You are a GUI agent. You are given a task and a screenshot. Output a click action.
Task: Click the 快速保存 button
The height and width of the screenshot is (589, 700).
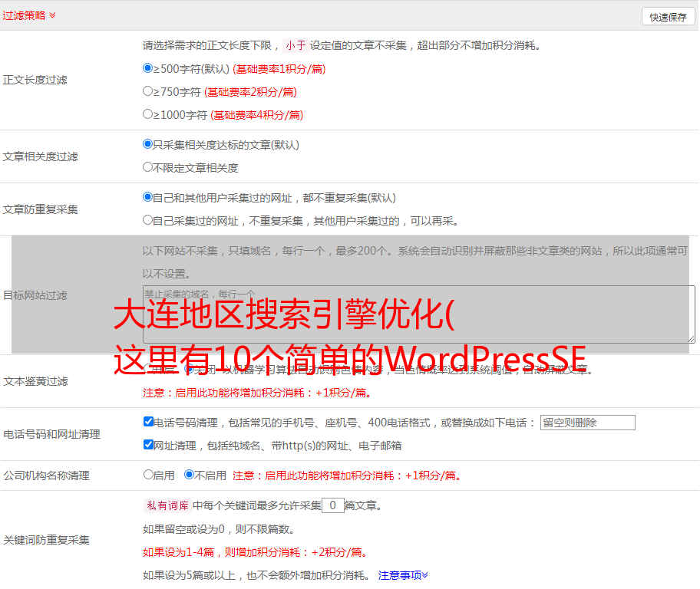pyautogui.click(x=668, y=17)
